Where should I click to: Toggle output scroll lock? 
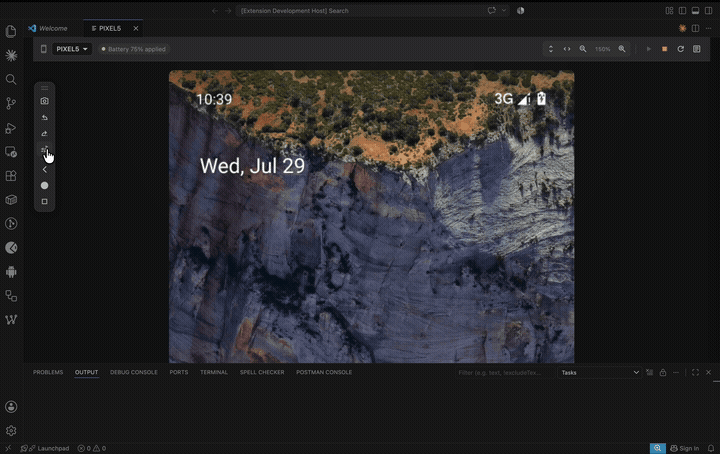tap(663, 372)
